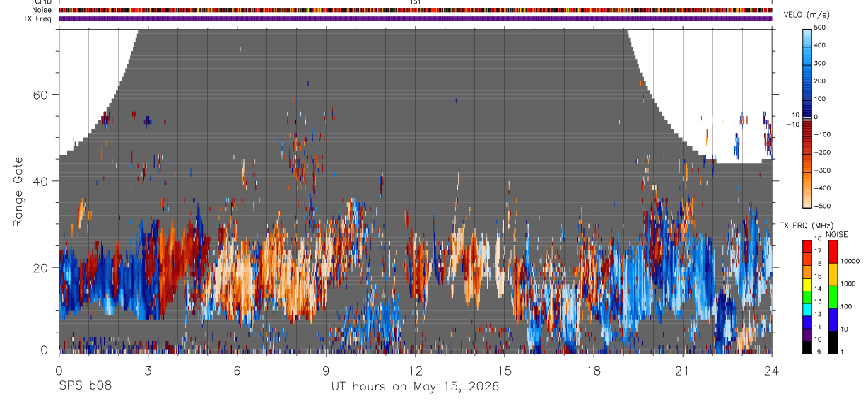The width and height of the screenshot is (868, 401).
Task: Click the 'TX FRQ (MHz)' legend title
Action: click(807, 225)
